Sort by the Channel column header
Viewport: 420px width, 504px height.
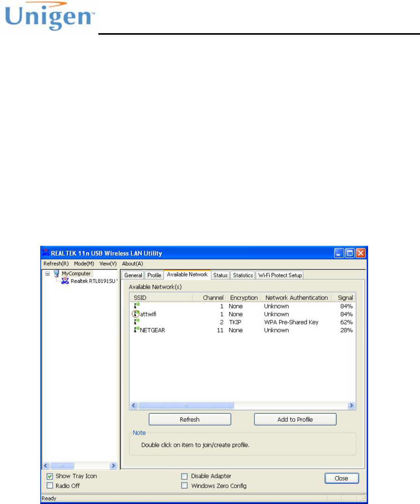tap(209, 298)
